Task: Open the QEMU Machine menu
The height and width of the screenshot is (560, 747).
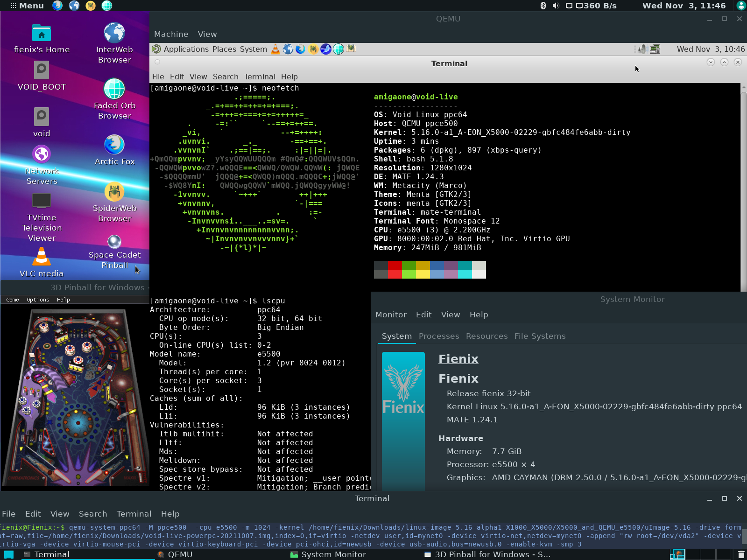Action: coord(171,34)
